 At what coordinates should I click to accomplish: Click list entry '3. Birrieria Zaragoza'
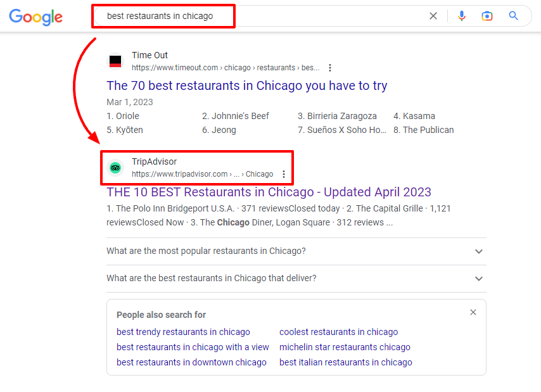click(337, 116)
